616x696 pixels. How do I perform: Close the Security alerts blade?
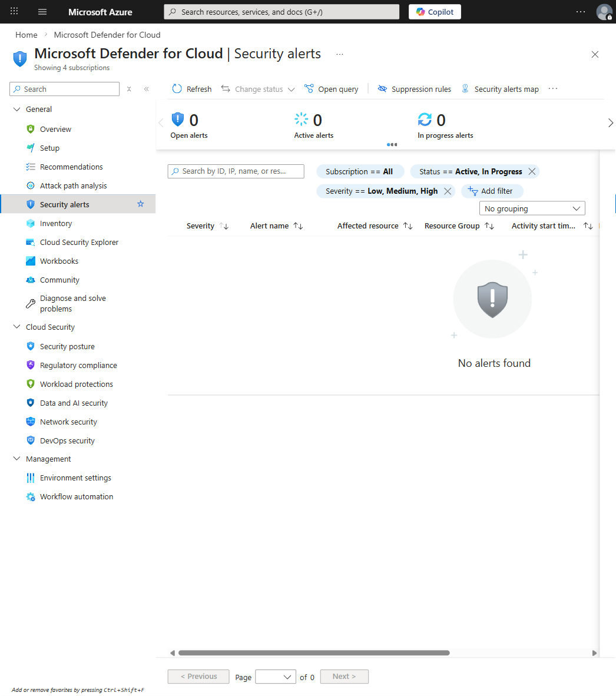pyautogui.click(x=595, y=55)
